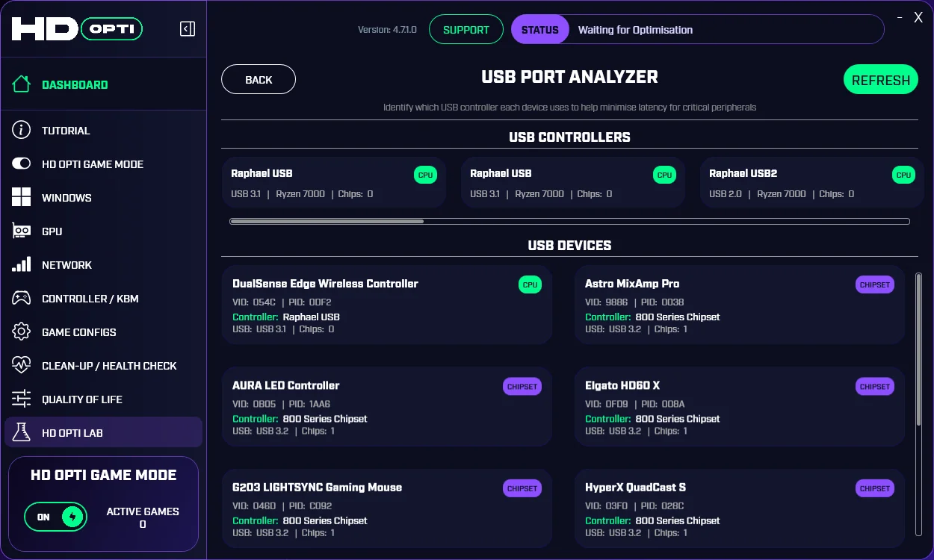Click the Clean-Up heart pulse icon
This screenshot has height=560, width=934.
(22, 365)
